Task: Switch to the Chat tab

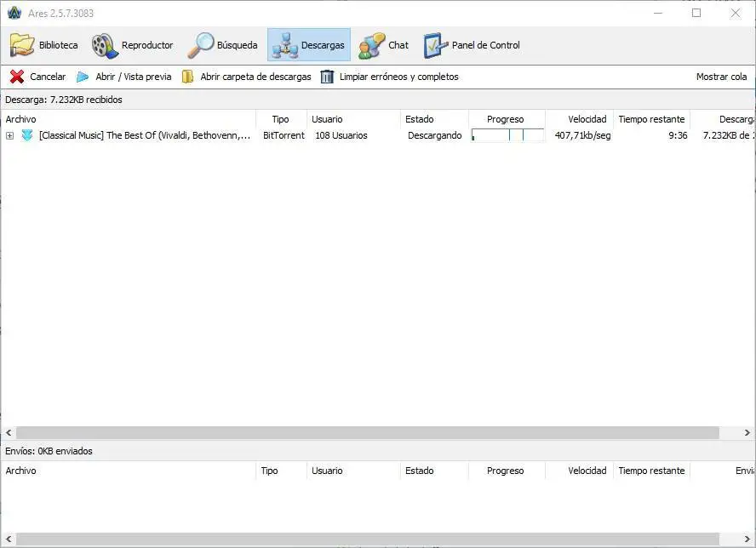Action: coord(384,45)
